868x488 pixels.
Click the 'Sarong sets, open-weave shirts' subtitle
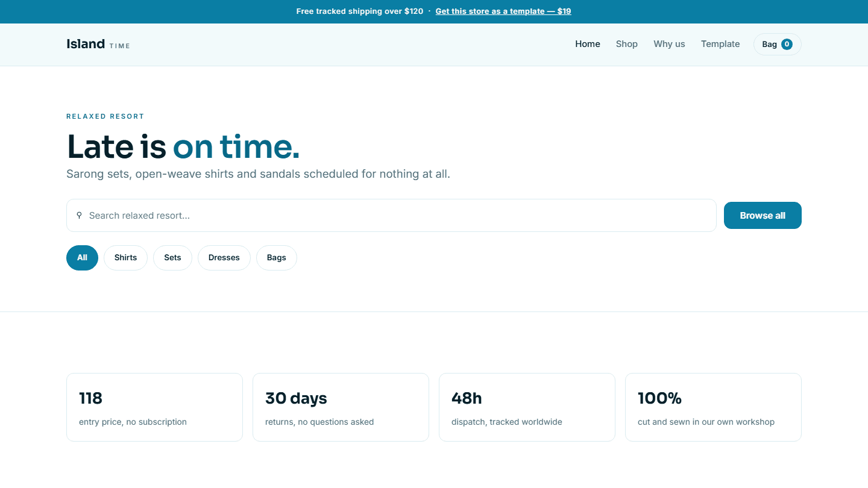pos(258,174)
